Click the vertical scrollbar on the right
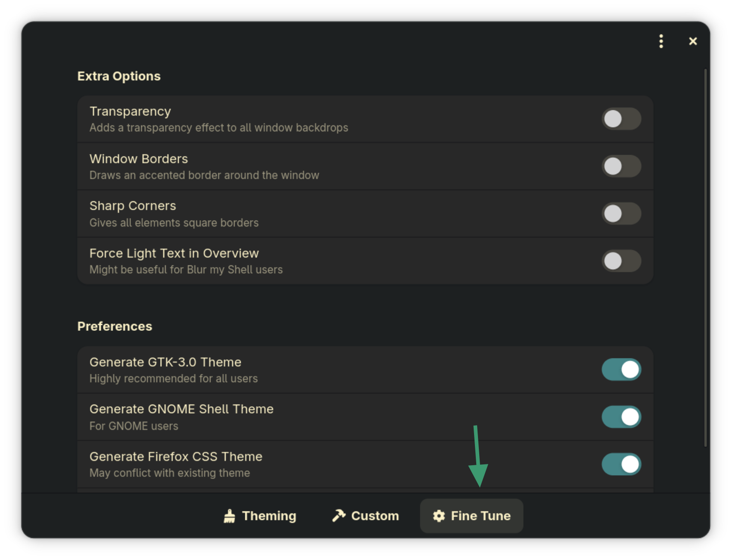Screen dimensions: 732x560 (x=705, y=258)
